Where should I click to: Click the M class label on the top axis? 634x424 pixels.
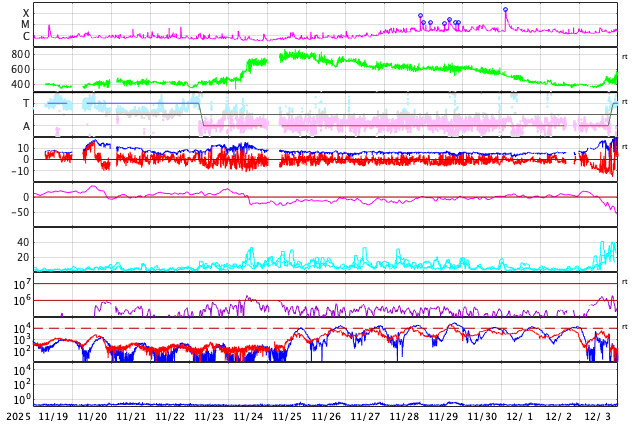(26, 24)
